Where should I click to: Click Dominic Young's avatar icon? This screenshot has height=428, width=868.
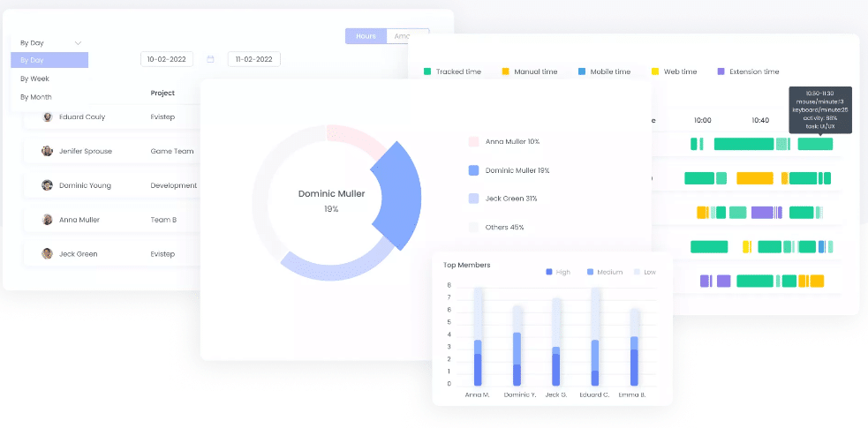coord(47,185)
